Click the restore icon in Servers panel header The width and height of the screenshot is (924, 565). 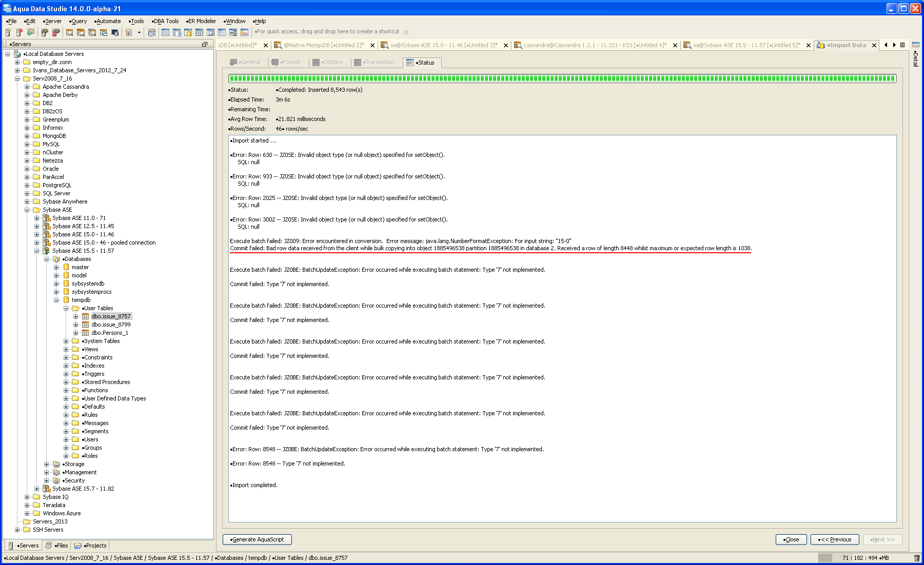[204, 45]
